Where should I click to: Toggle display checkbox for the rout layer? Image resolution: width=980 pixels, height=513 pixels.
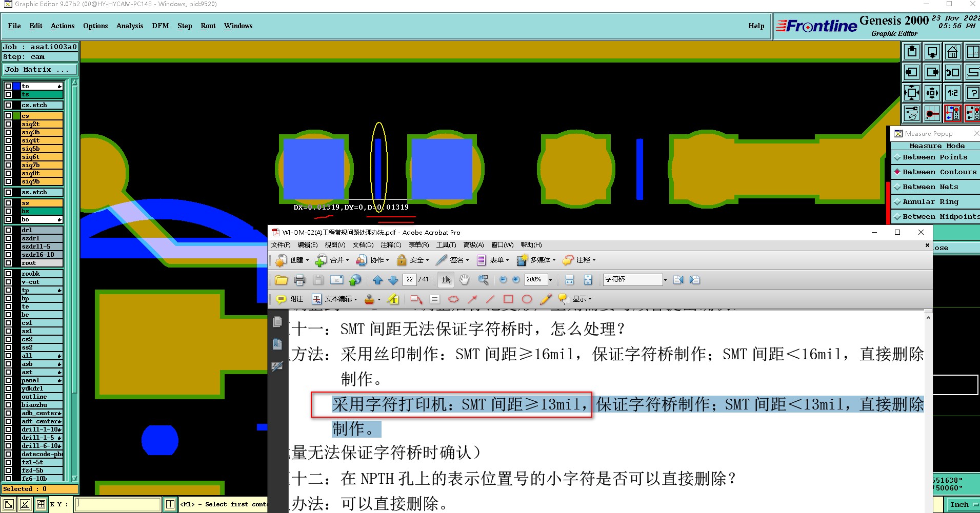pos(8,263)
